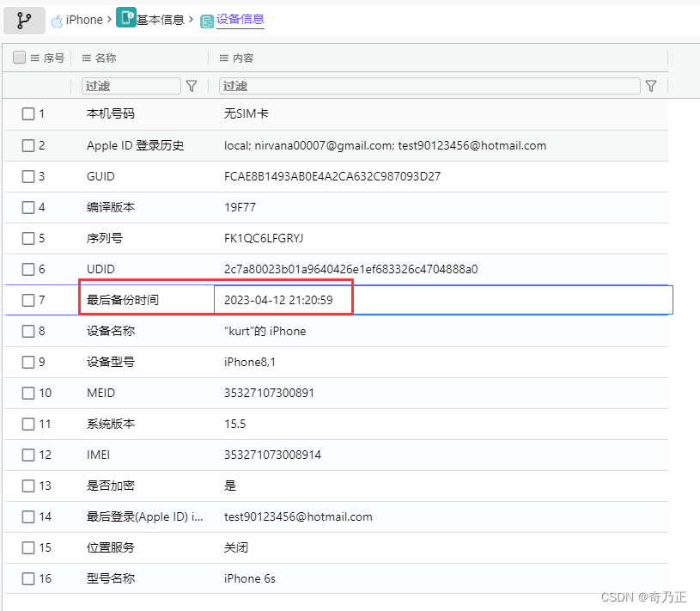Image resolution: width=700 pixels, height=611 pixels.
Task: Click the 设备信息 document icon
Action: point(207,21)
